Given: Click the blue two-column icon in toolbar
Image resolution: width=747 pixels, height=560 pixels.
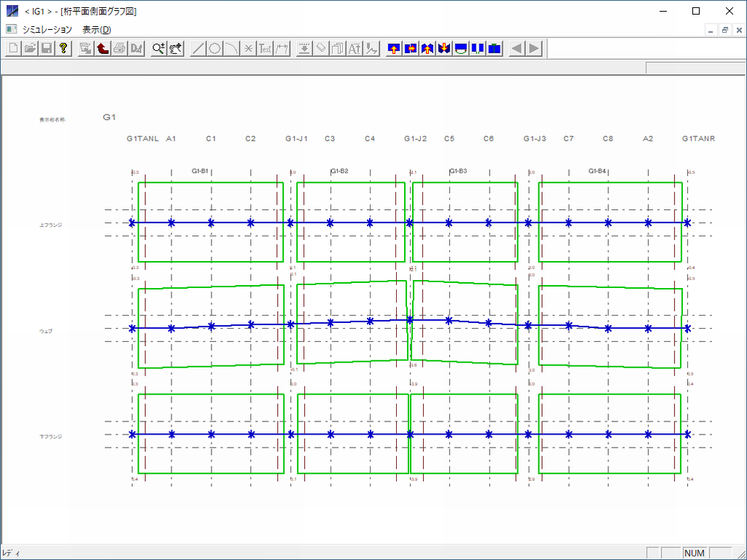Looking at the screenshot, I should [478, 49].
